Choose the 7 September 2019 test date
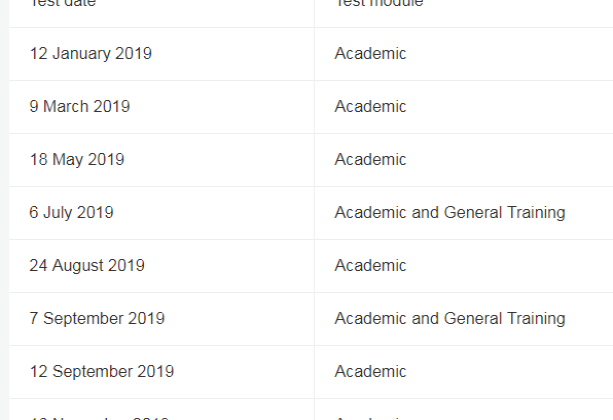The height and width of the screenshot is (420, 613). 97,319
